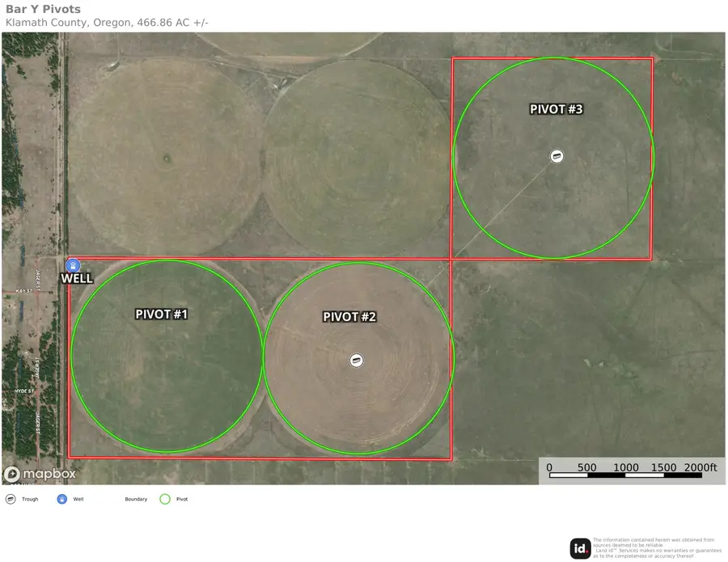Select the PIVOT #2 label

click(349, 317)
